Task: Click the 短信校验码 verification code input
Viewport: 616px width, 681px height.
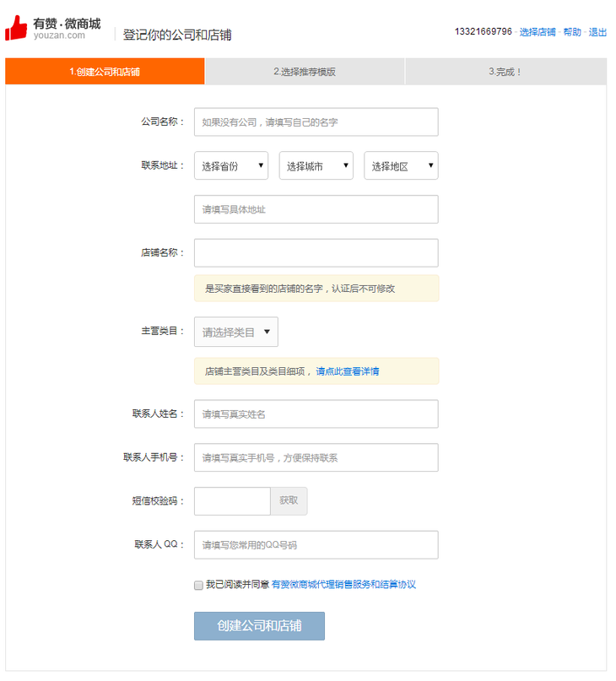Action: (232, 500)
